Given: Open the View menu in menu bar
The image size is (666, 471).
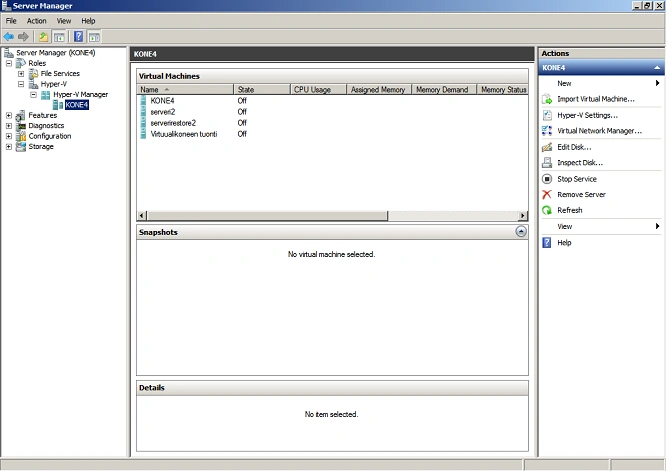Looking at the screenshot, I should (64, 21).
